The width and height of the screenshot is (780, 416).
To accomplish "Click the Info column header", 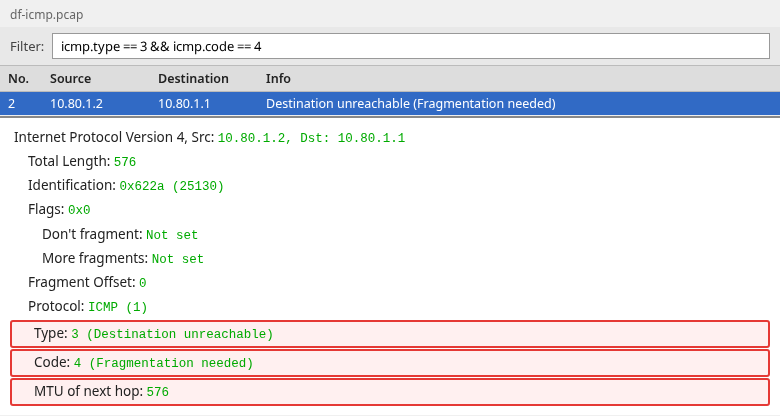I will pyautogui.click(x=278, y=79).
